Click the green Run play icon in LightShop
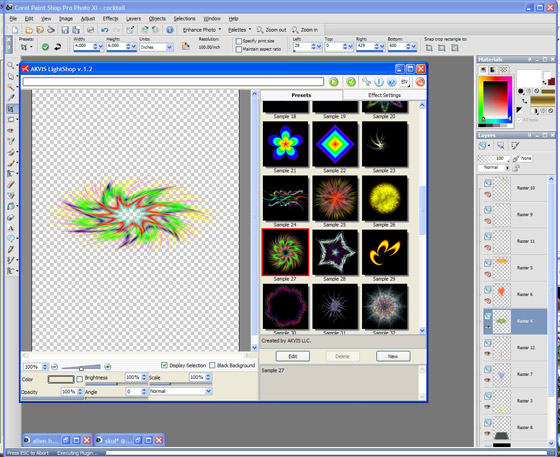This screenshot has height=457, width=560. pos(334,82)
